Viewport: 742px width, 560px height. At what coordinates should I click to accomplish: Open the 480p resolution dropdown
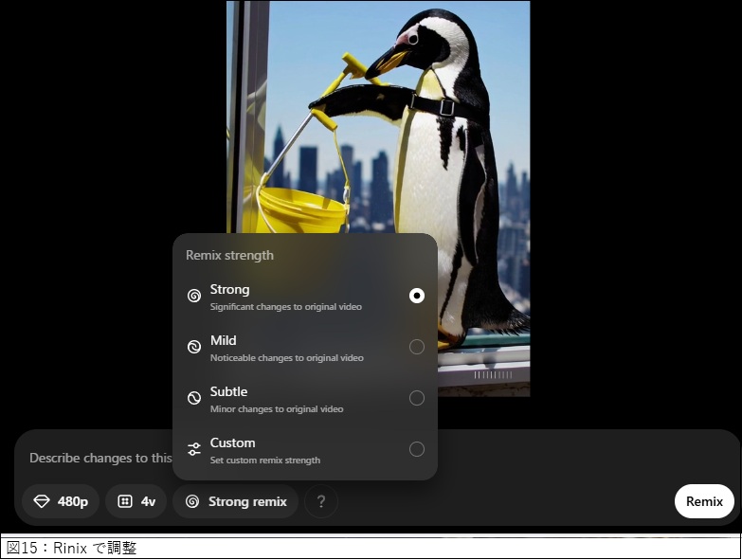(61, 501)
